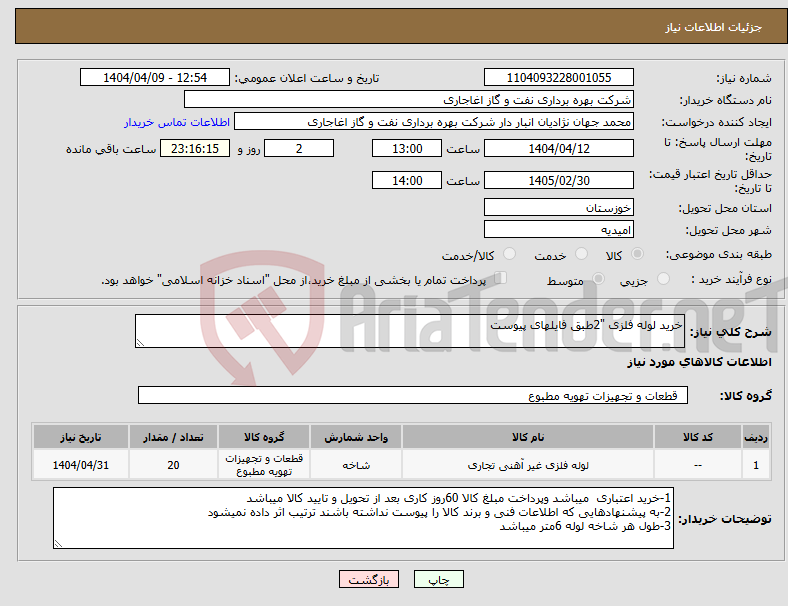Viewport: 788px width, 606px height.
Task: Click the need number field 1104093228001055
Action: [559, 77]
